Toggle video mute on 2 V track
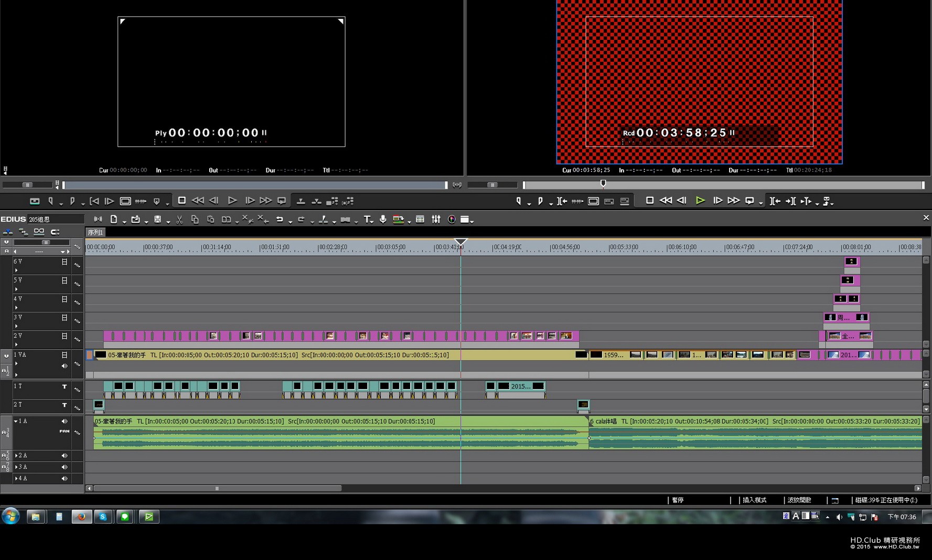 [65, 337]
